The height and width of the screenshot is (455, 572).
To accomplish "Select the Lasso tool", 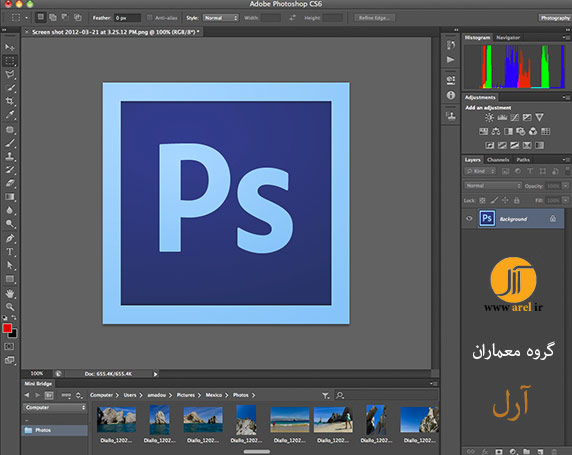I will 10,74.
